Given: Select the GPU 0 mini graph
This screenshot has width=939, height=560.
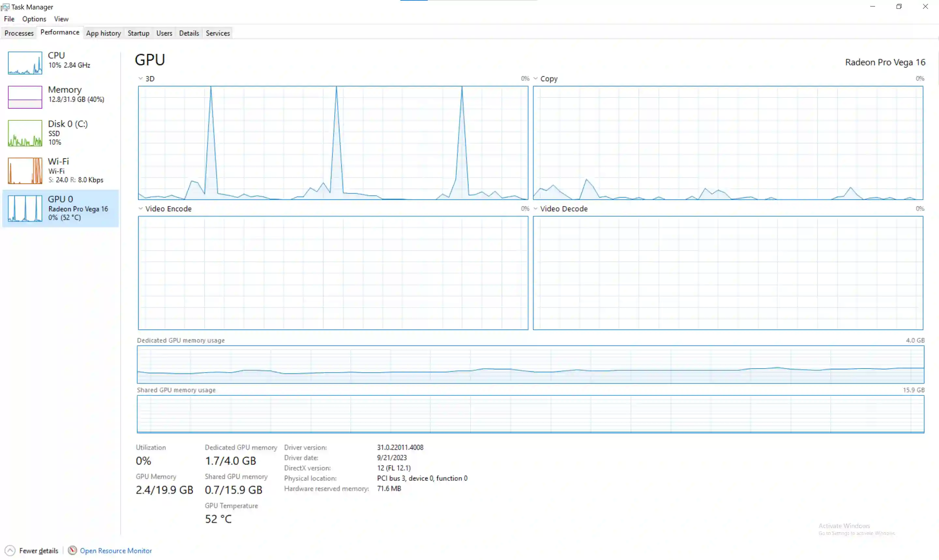Looking at the screenshot, I should coord(25,208).
